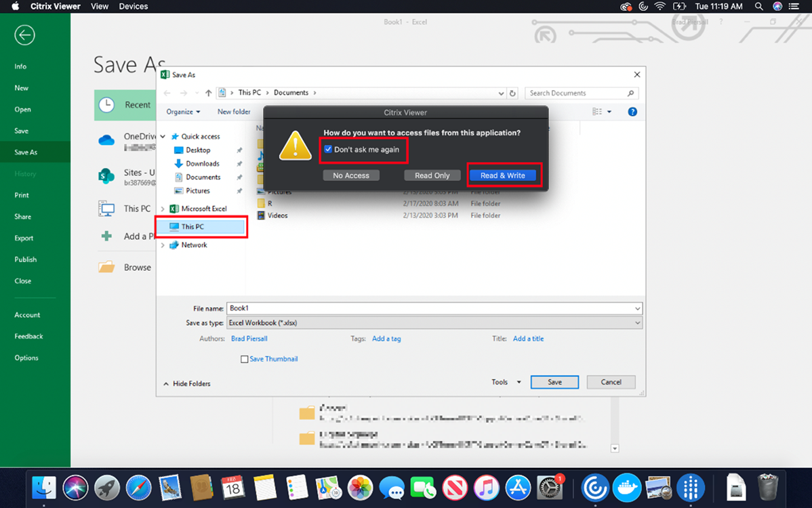Screen dimensions: 812x508
Task: Open Safari from the Dock
Action: (138, 488)
